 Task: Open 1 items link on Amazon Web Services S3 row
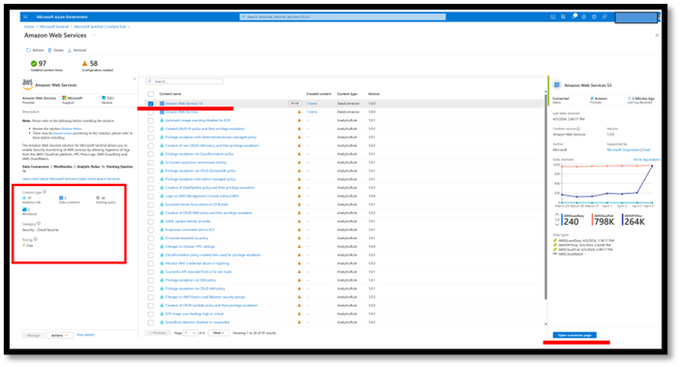point(312,104)
